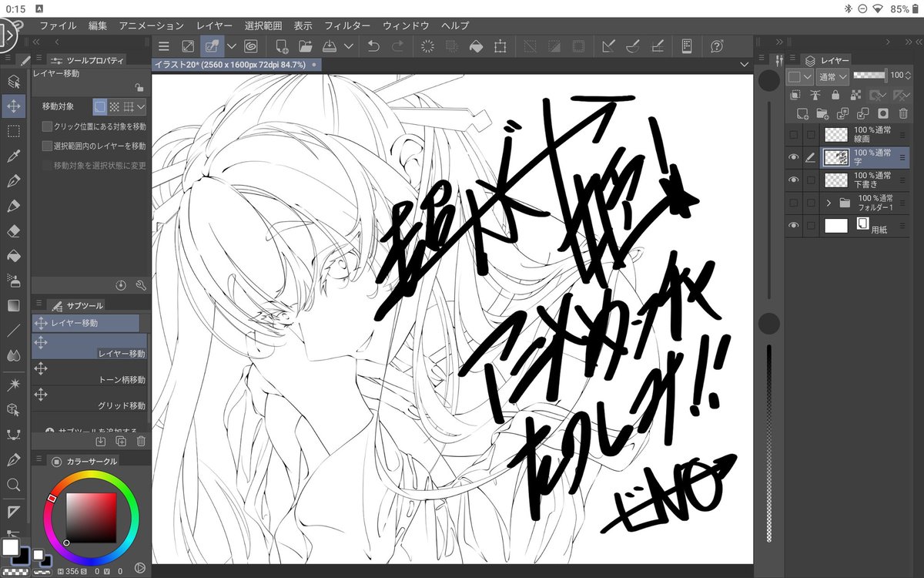Select the Eraser tool
This screenshot has width=924, height=578.
(x=13, y=230)
